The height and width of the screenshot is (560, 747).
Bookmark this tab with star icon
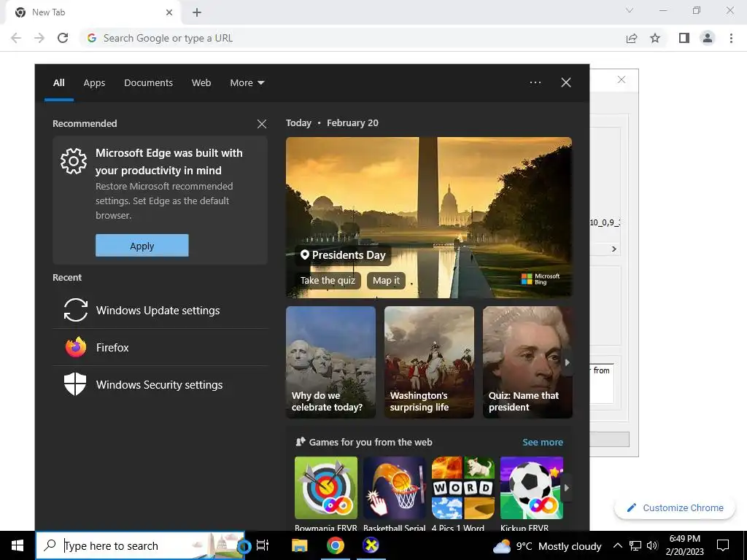point(655,38)
